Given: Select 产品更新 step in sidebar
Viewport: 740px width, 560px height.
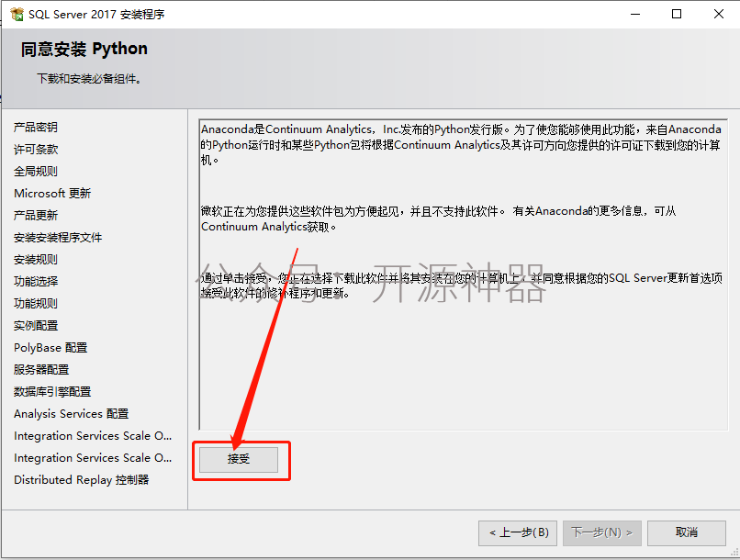Looking at the screenshot, I should pos(36,216).
